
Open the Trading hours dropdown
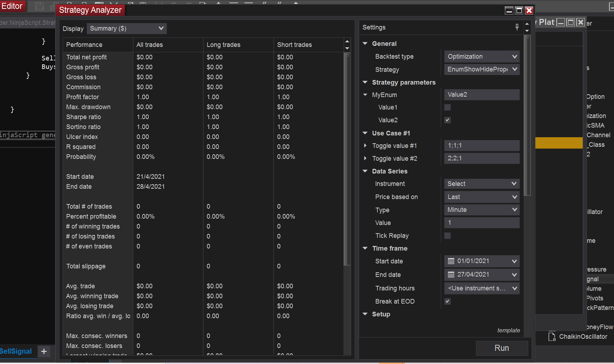482,288
